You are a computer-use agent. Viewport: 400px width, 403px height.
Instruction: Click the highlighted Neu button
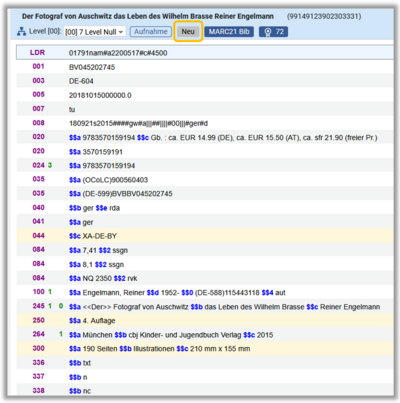(188, 32)
